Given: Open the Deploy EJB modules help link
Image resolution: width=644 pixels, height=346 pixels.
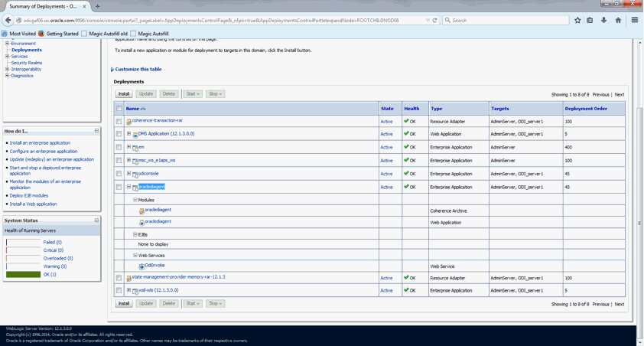Looking at the screenshot, I should (29, 196).
